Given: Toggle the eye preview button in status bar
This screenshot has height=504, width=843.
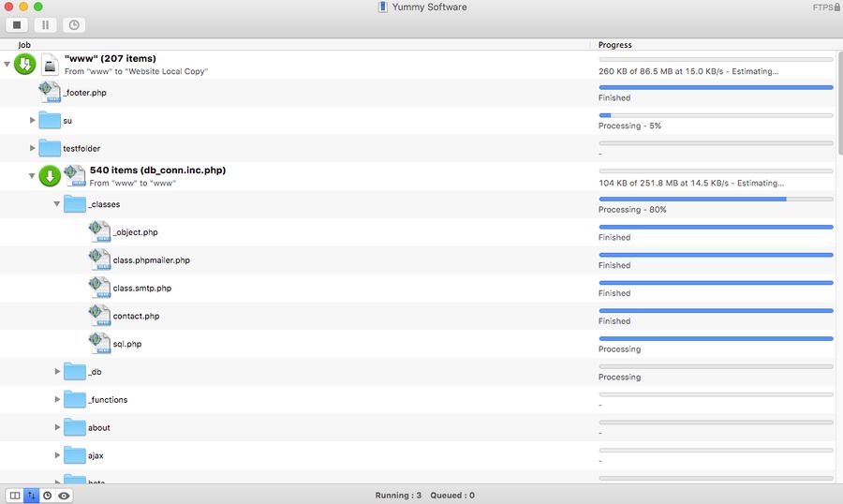Looking at the screenshot, I should [x=64, y=495].
